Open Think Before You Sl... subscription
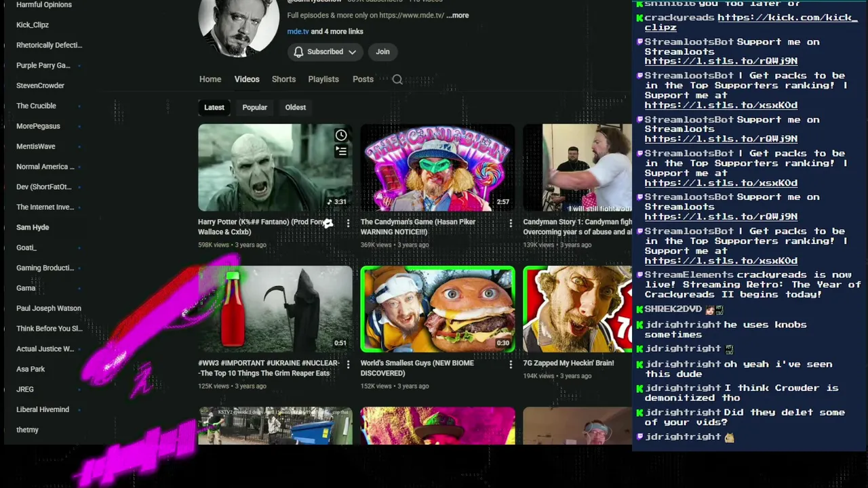Image resolution: width=868 pixels, height=488 pixels. pos(49,329)
